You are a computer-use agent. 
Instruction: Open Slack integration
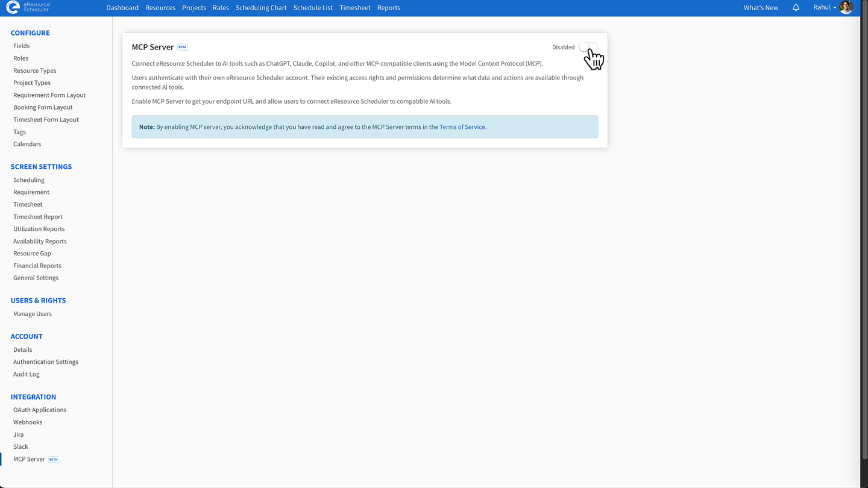tap(20, 447)
